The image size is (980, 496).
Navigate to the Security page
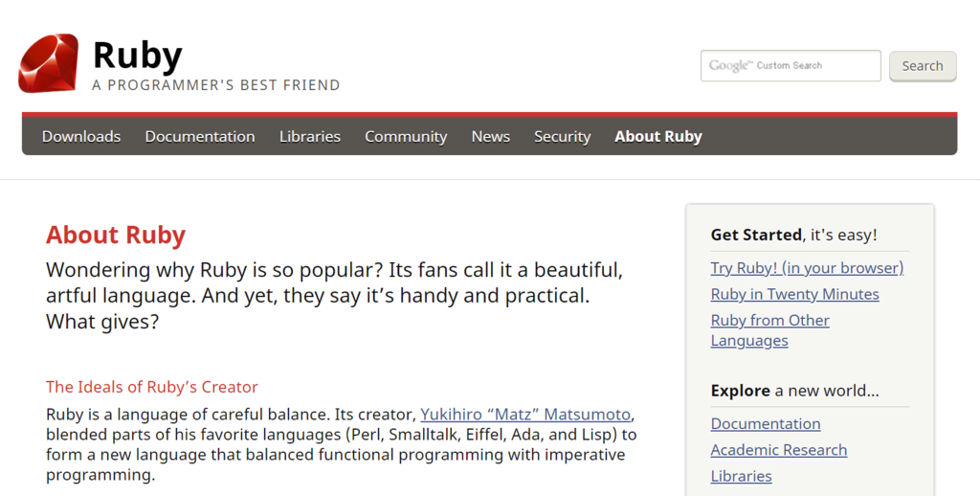562,136
